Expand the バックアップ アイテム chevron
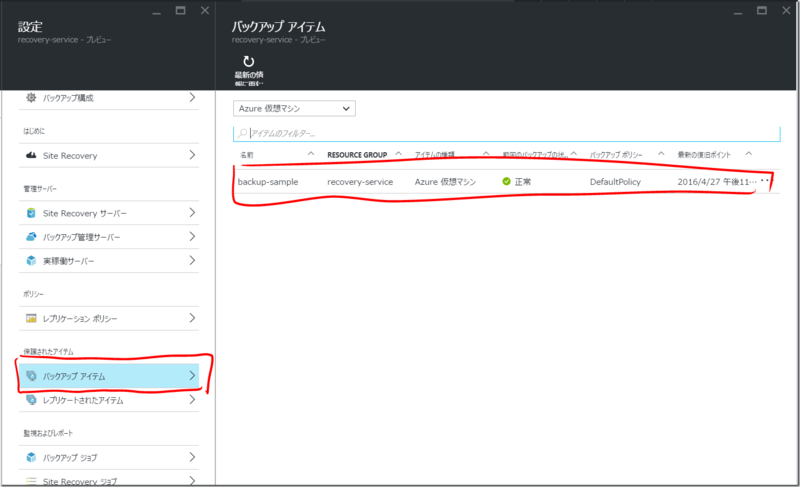800x487 pixels. tap(192, 375)
